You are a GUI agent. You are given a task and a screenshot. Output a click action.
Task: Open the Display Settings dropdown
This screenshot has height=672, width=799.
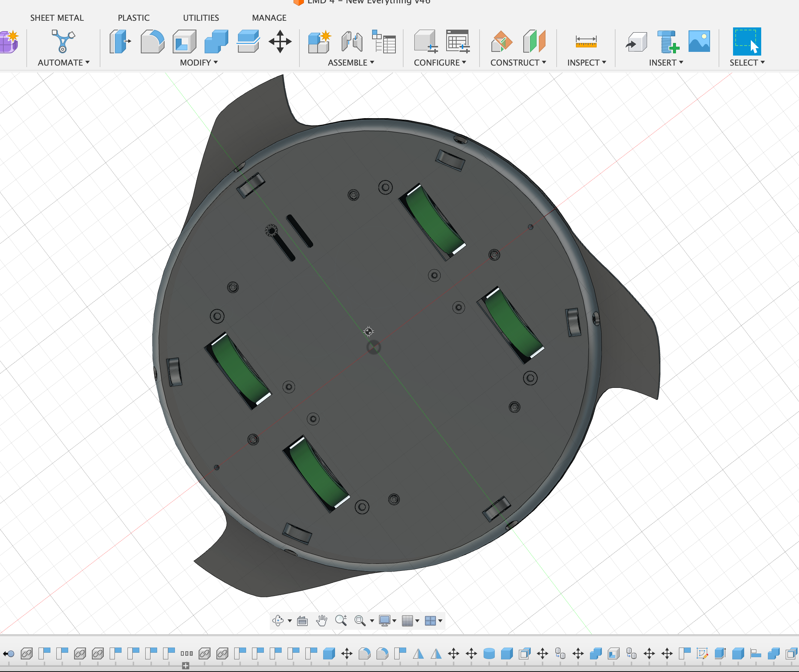tap(388, 621)
